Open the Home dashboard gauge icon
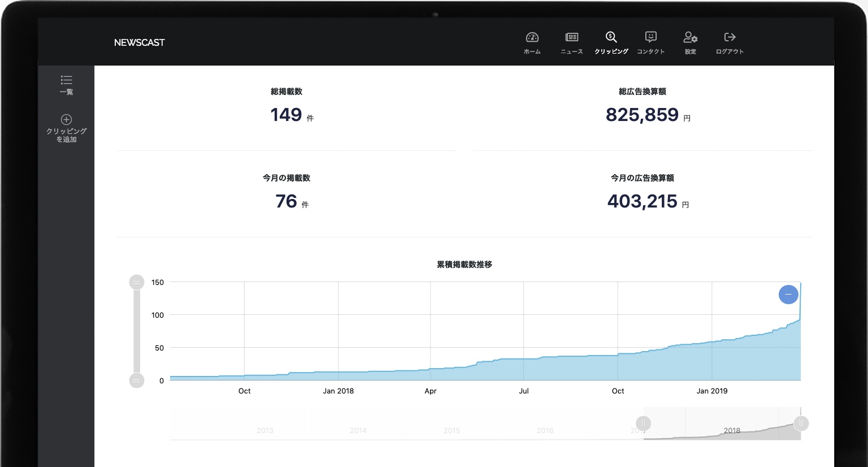 532,38
